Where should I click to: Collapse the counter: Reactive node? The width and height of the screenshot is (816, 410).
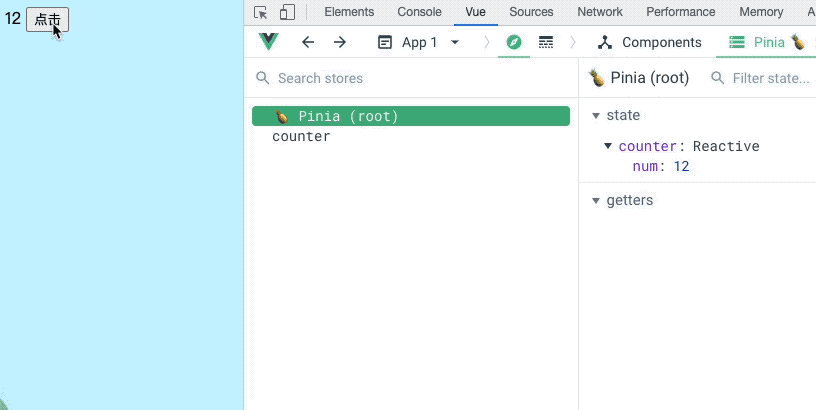coord(608,146)
